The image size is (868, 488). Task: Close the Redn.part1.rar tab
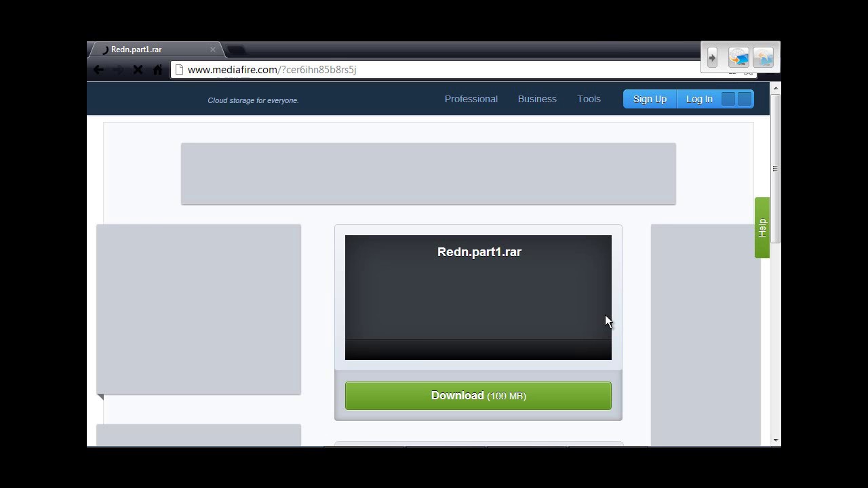(x=213, y=49)
